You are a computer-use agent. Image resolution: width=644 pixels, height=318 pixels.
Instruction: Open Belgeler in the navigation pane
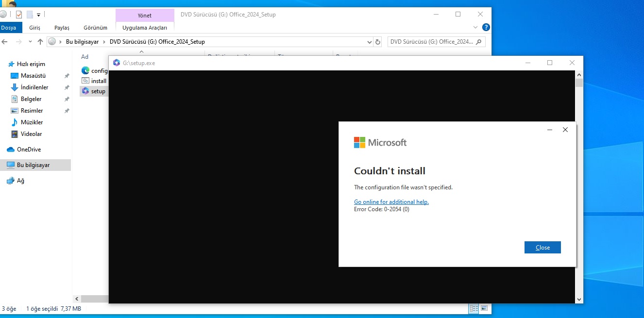[31, 99]
